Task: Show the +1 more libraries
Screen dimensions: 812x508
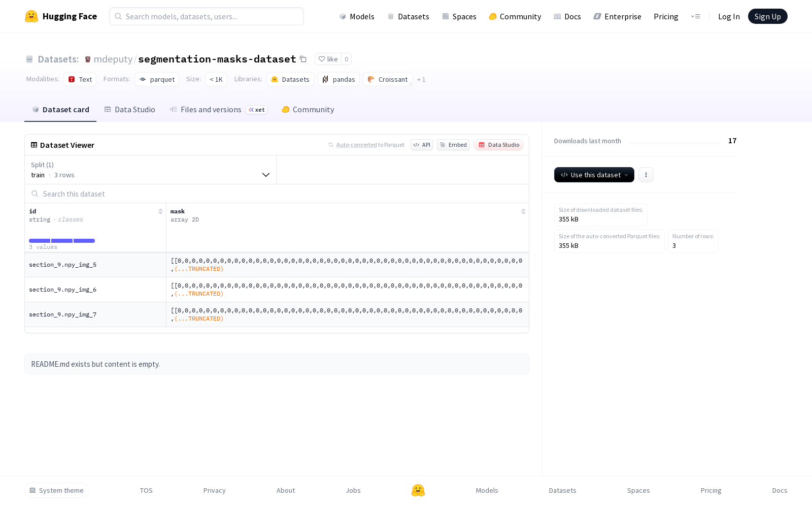Action: 421,80
